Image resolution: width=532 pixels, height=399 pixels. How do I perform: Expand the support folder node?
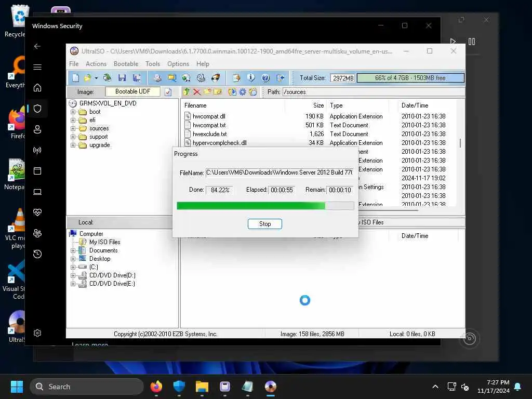[73, 137]
